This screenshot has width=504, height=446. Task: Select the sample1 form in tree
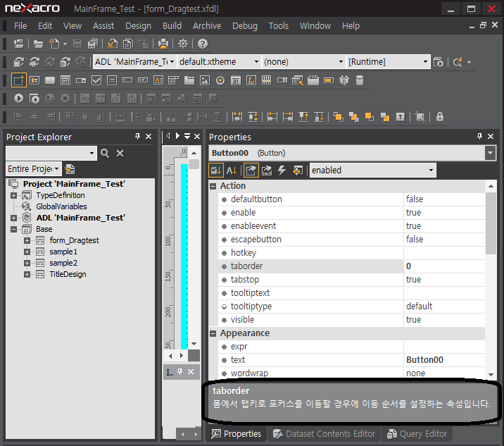(63, 252)
